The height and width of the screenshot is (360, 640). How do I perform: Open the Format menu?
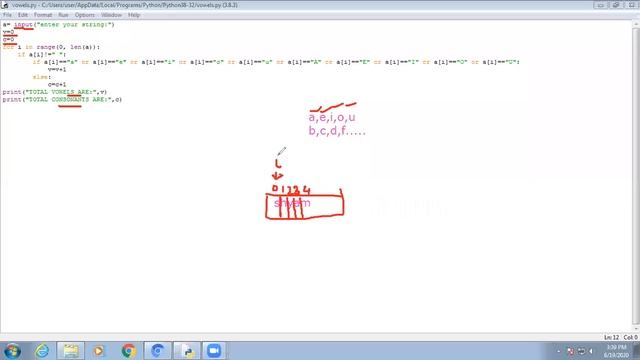pos(43,15)
